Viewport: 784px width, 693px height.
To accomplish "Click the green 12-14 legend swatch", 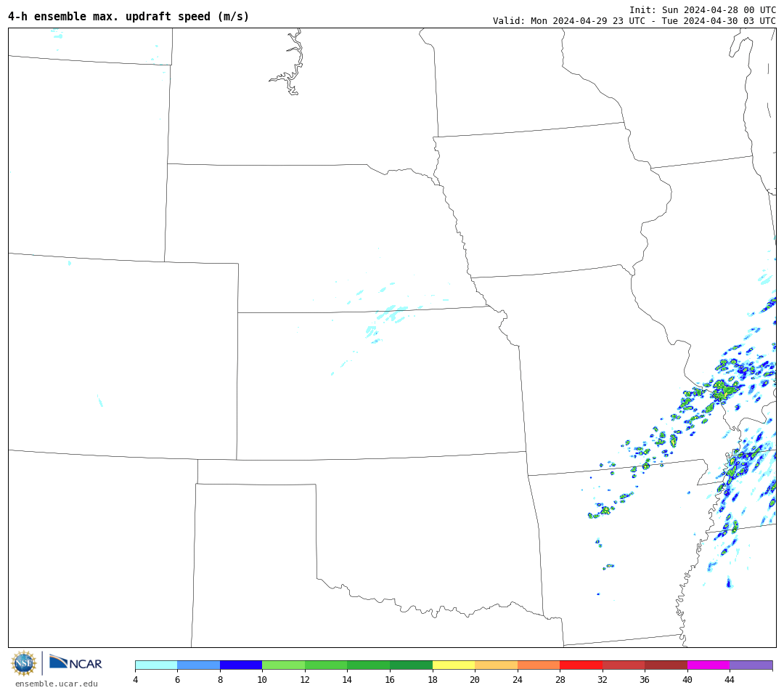I will pyautogui.click(x=326, y=665).
